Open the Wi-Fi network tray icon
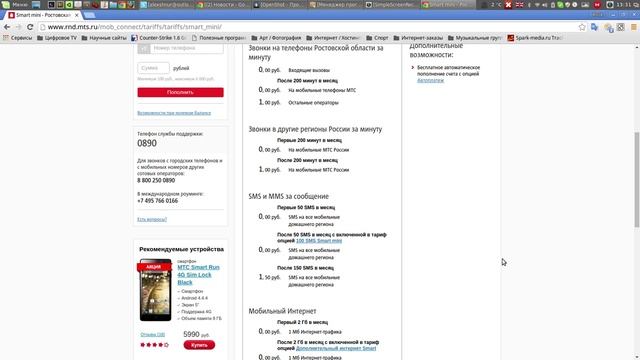Screen dimensions: 640x360 coord(537,4)
